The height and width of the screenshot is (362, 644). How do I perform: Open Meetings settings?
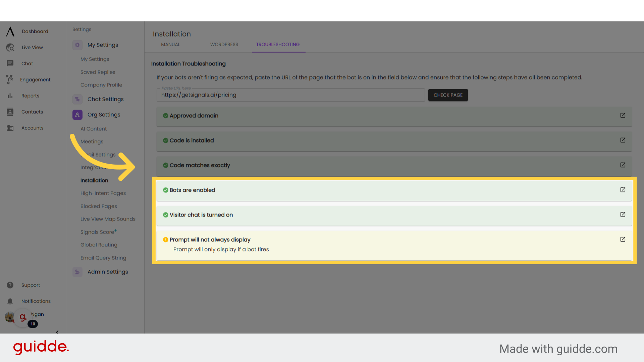coord(92,141)
